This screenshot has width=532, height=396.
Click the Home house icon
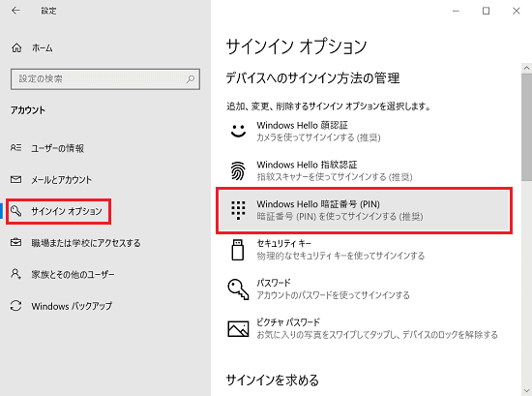16,48
